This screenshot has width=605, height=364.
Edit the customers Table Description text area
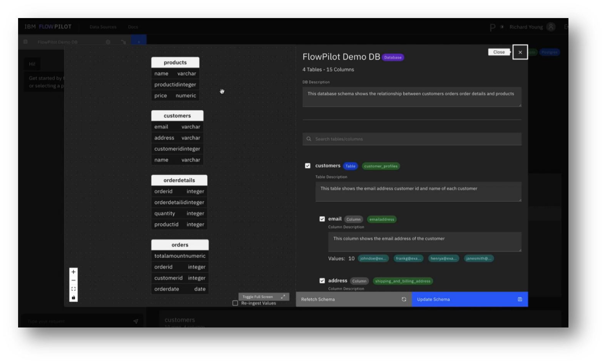click(x=418, y=192)
